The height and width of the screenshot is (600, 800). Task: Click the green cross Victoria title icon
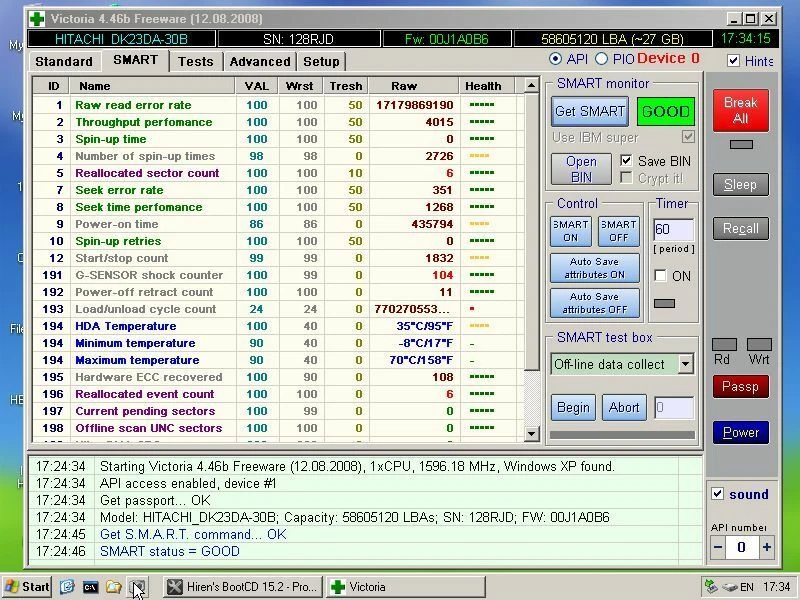point(36,18)
